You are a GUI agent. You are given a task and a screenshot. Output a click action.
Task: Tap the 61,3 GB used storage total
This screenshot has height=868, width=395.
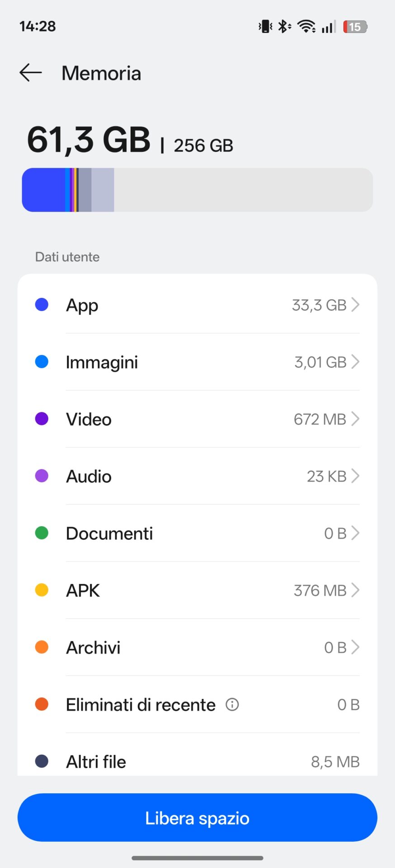(89, 140)
